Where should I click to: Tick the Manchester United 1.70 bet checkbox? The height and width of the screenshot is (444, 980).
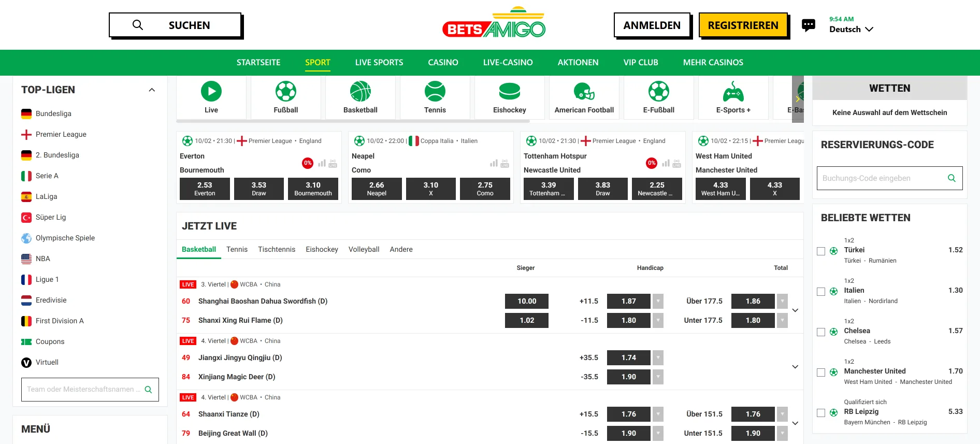[821, 373]
